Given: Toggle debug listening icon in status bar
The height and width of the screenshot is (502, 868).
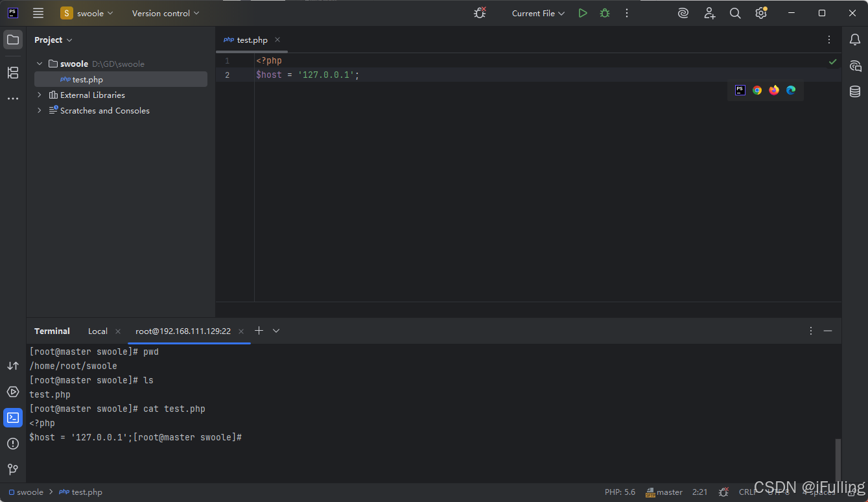Looking at the screenshot, I should (723, 492).
